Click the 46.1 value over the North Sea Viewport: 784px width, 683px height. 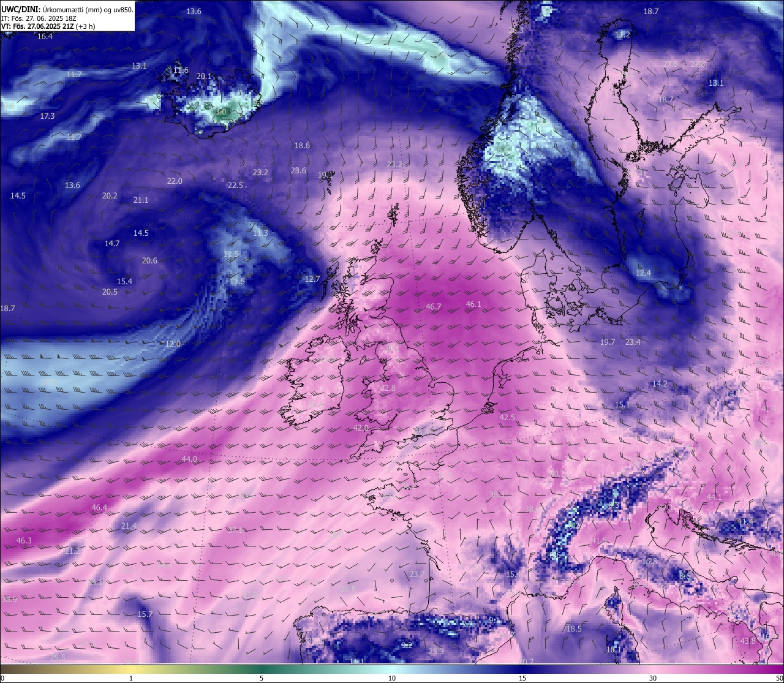[473, 304]
